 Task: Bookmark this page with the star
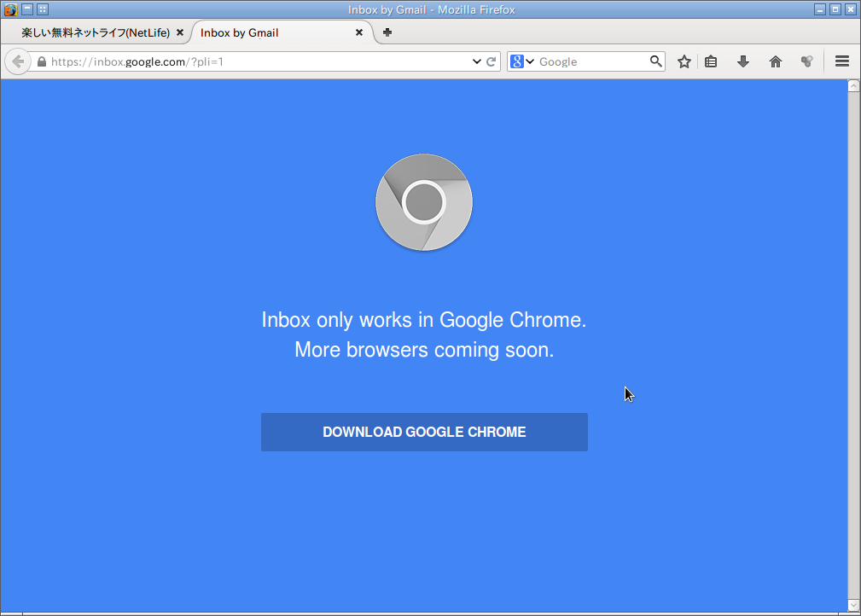point(684,61)
